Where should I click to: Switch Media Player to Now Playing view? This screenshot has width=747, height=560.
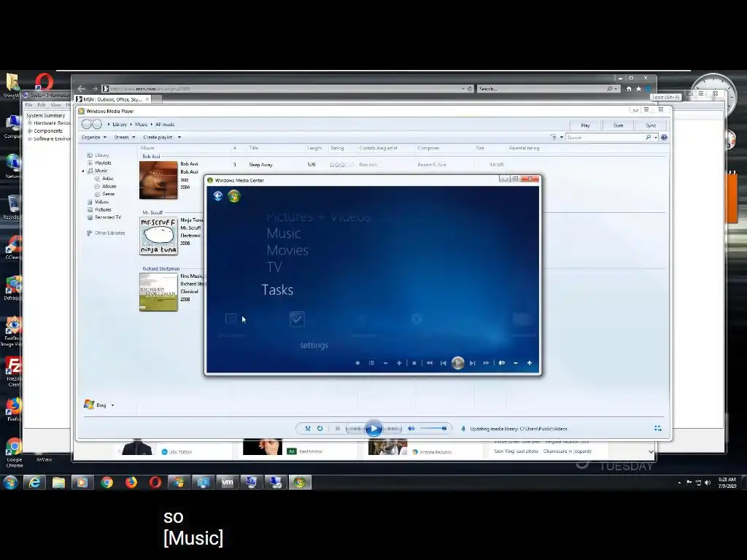point(658,429)
